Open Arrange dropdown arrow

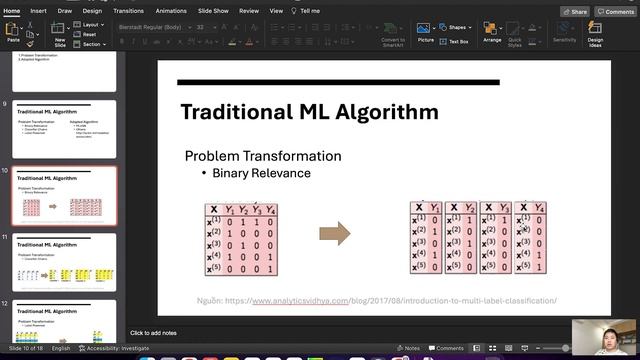click(x=500, y=28)
